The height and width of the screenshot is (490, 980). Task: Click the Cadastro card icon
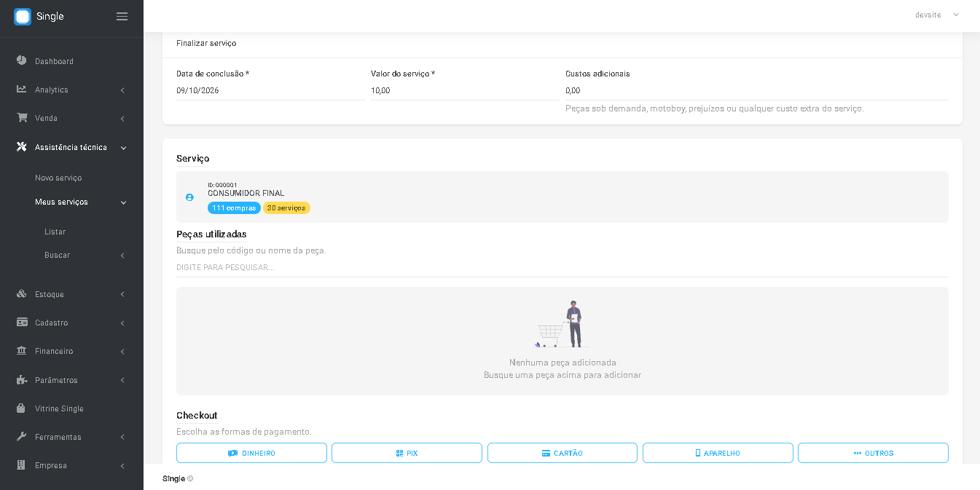coord(22,323)
